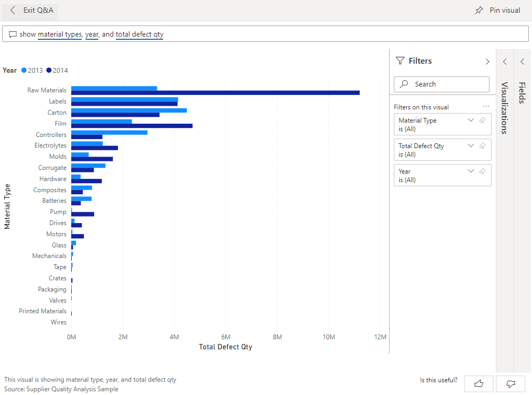This screenshot has height=395, width=532.
Task: Open more options via the Filters ellipsis
Action: 486,107
